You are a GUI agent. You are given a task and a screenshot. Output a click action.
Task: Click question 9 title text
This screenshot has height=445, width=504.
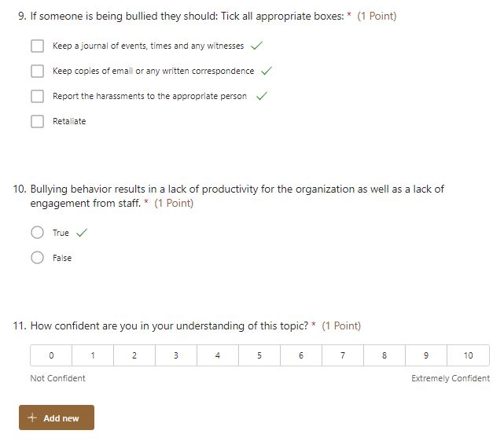pyautogui.click(x=187, y=16)
